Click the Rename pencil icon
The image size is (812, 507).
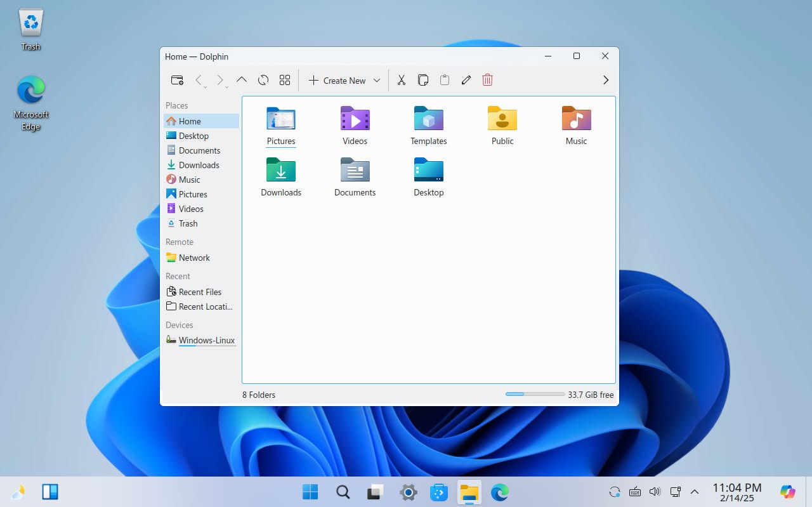point(466,81)
